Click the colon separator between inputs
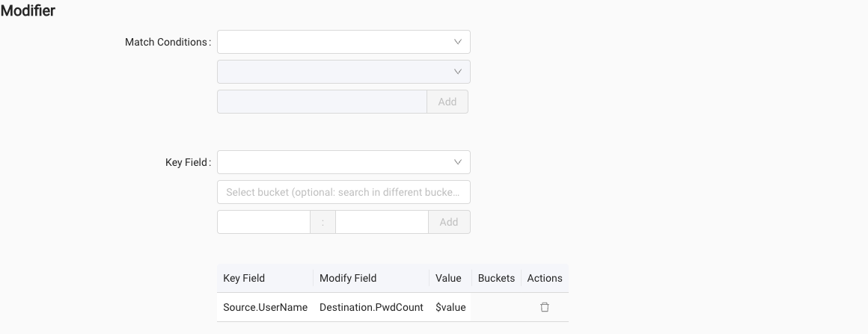The height and width of the screenshot is (334, 868). click(323, 222)
